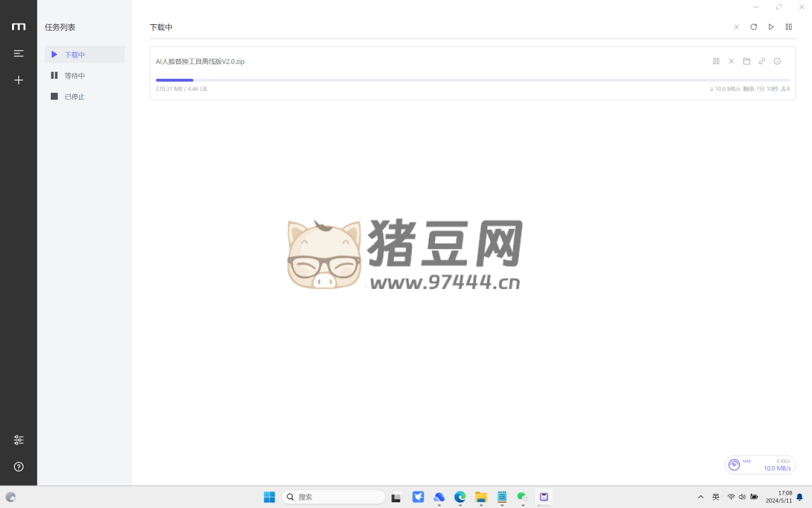Open the help icon in the sidebar
The image size is (812, 508).
tap(18, 467)
